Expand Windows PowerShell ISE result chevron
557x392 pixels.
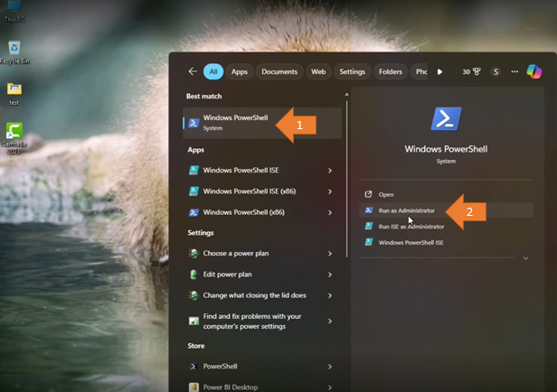pos(330,170)
